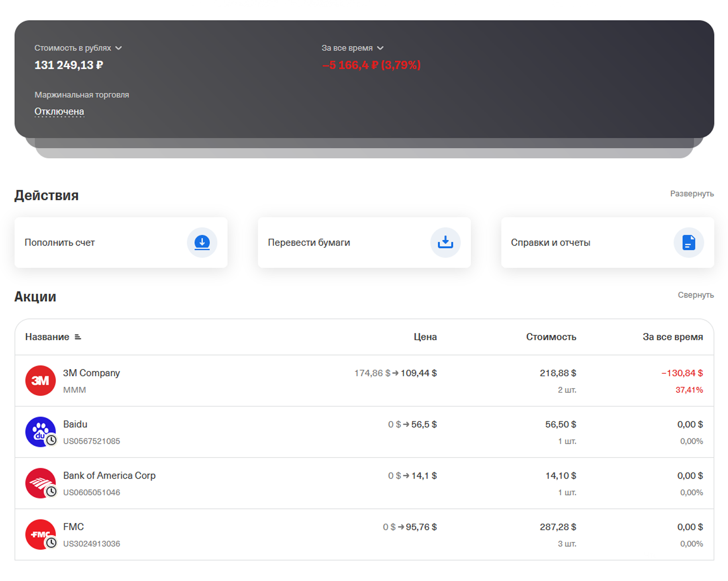Click the top-up account download icon
The height and width of the screenshot is (581, 728).
click(x=202, y=243)
